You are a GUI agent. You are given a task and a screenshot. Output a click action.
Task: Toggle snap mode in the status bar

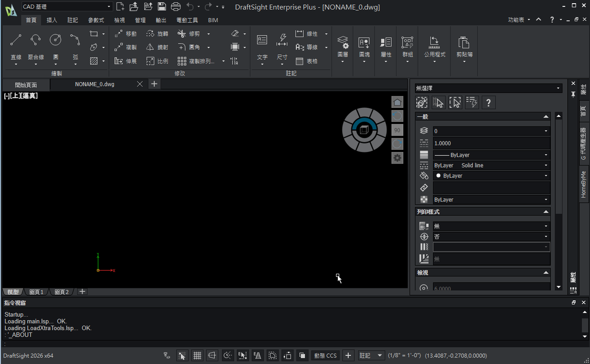[182, 355]
